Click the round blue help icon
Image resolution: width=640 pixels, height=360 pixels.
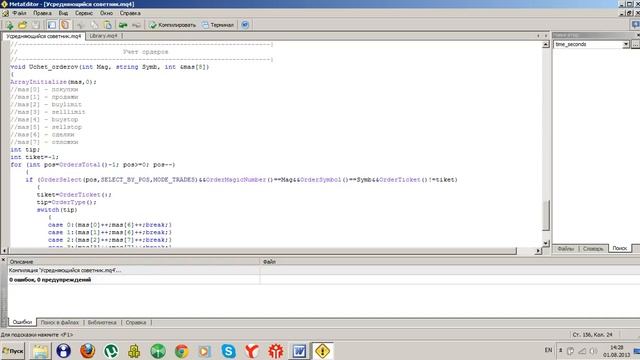pyautogui.click(x=245, y=25)
